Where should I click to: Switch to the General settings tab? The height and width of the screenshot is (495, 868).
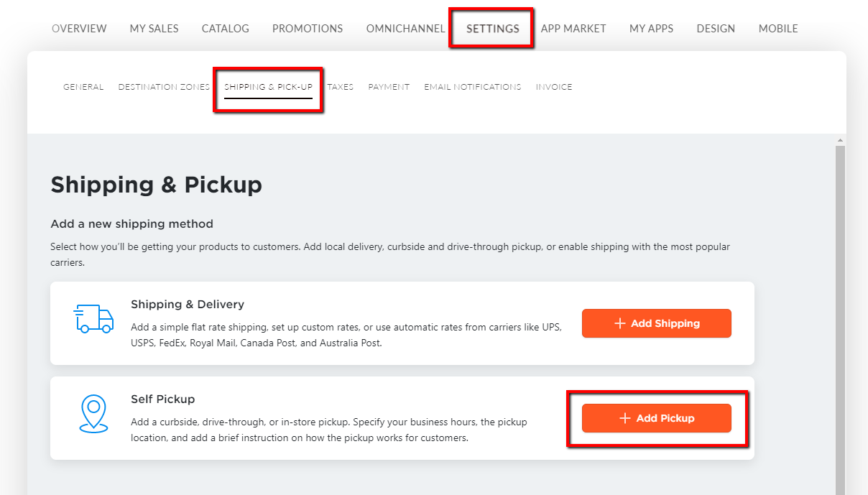tap(83, 87)
